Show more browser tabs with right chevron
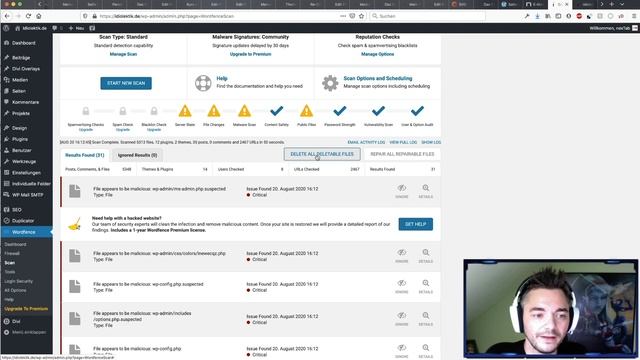Viewport: 640px width, 360px height. tap(602, 4)
